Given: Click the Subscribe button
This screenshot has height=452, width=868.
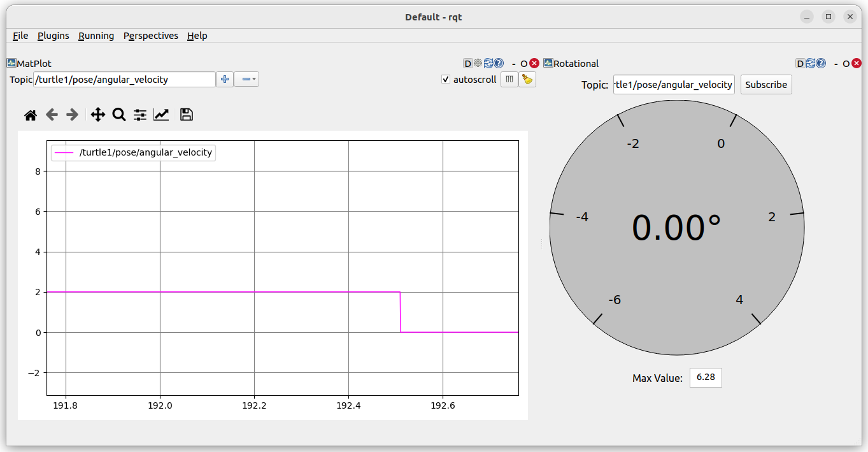Looking at the screenshot, I should pyautogui.click(x=766, y=85).
